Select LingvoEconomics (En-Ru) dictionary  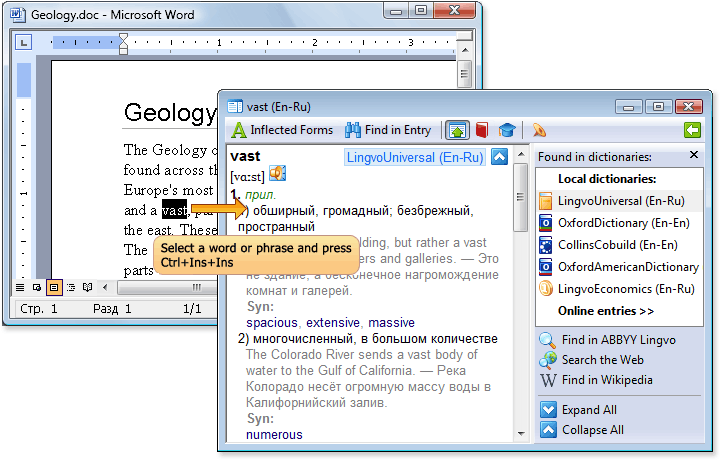click(x=620, y=289)
